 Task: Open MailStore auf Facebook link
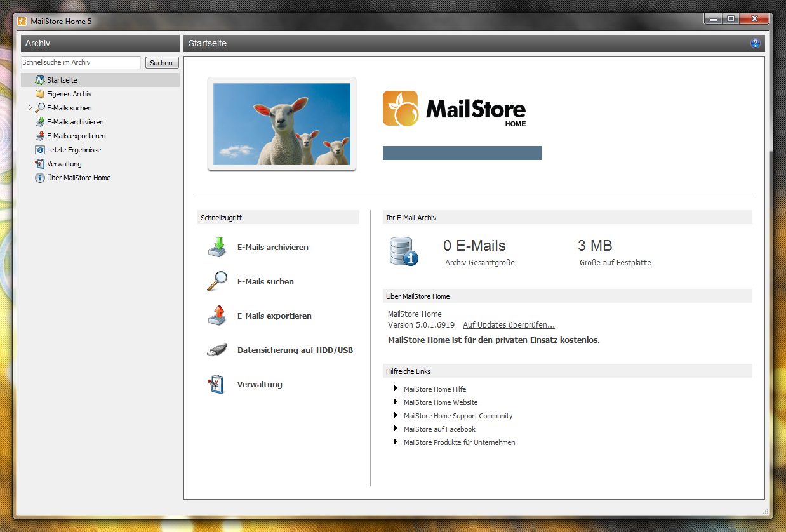pyautogui.click(x=439, y=429)
